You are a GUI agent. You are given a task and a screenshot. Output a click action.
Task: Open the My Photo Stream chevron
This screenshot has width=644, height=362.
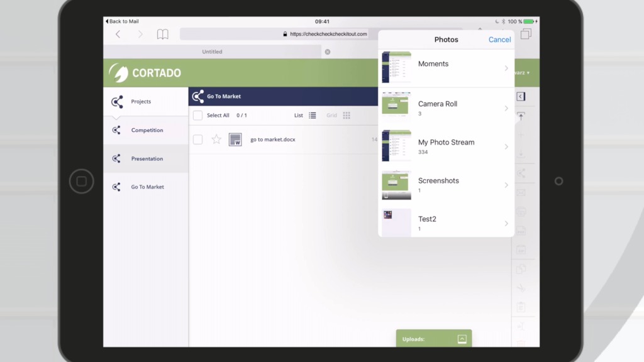point(506,146)
